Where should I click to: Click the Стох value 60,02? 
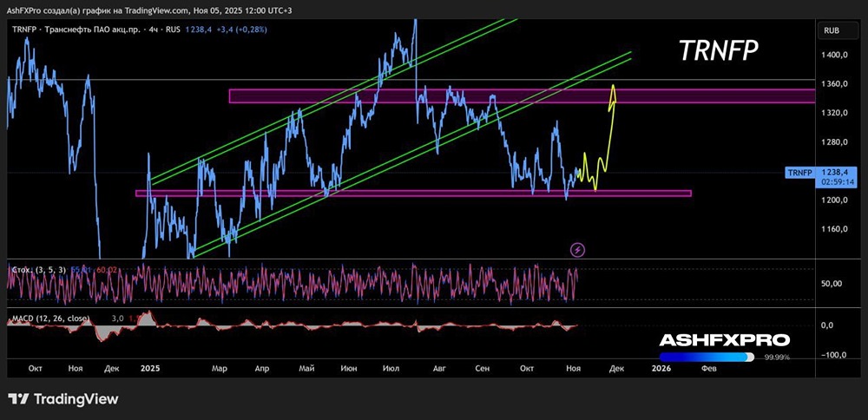tap(108, 270)
